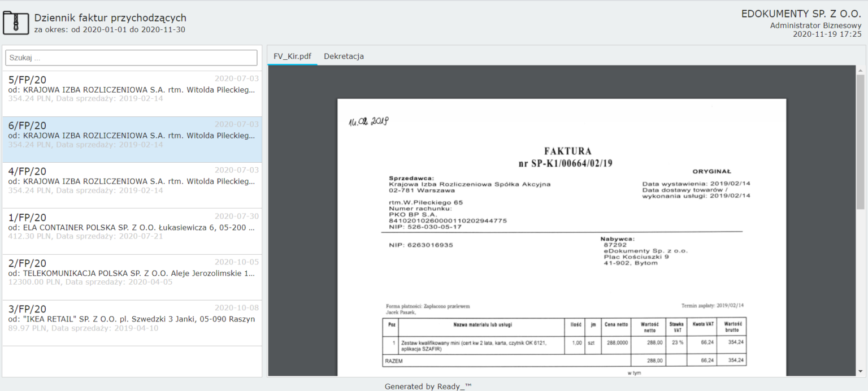Click the PDF viewer vertical scrollbar thumb
Screen dimensions: 868x391
(x=861, y=142)
